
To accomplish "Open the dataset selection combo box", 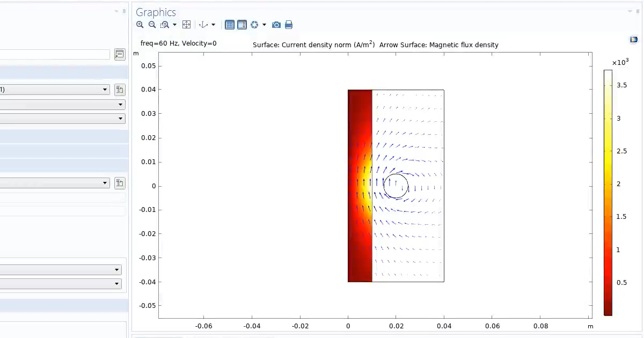I will 54,90.
